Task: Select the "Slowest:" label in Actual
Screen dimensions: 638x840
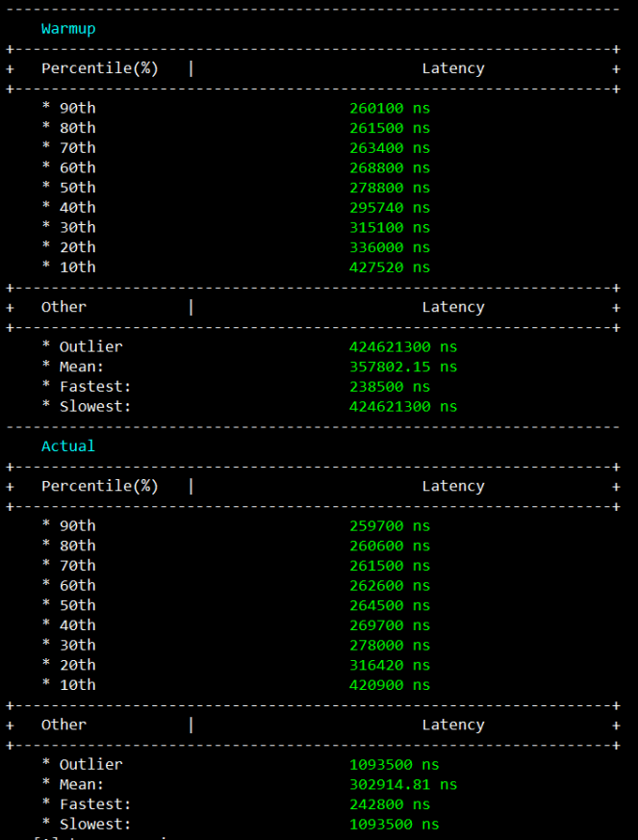Action: 95,824
